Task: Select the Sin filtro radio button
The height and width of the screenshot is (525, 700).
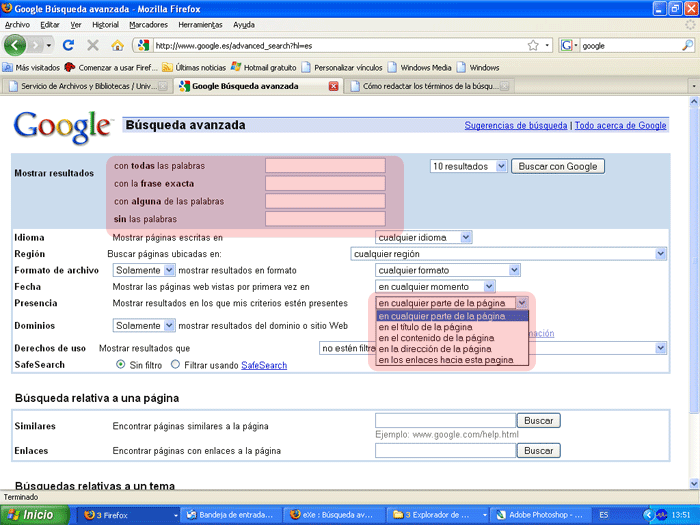Action: coord(121,364)
